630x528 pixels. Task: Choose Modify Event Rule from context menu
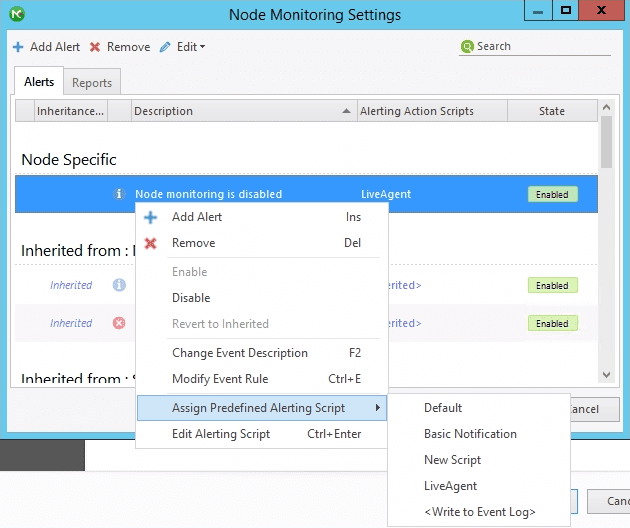tap(220, 379)
